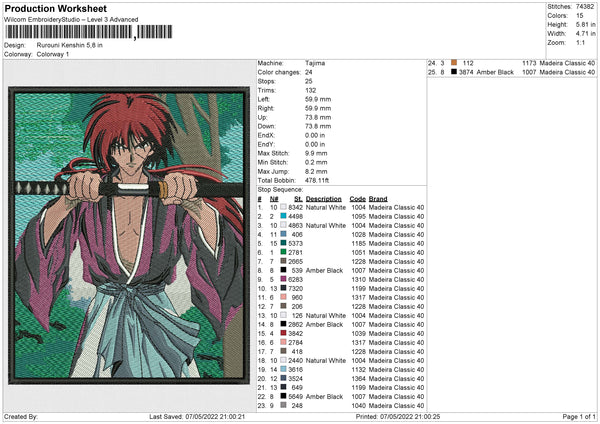Click the orange swatch for stop 24 (112)

[454, 63]
